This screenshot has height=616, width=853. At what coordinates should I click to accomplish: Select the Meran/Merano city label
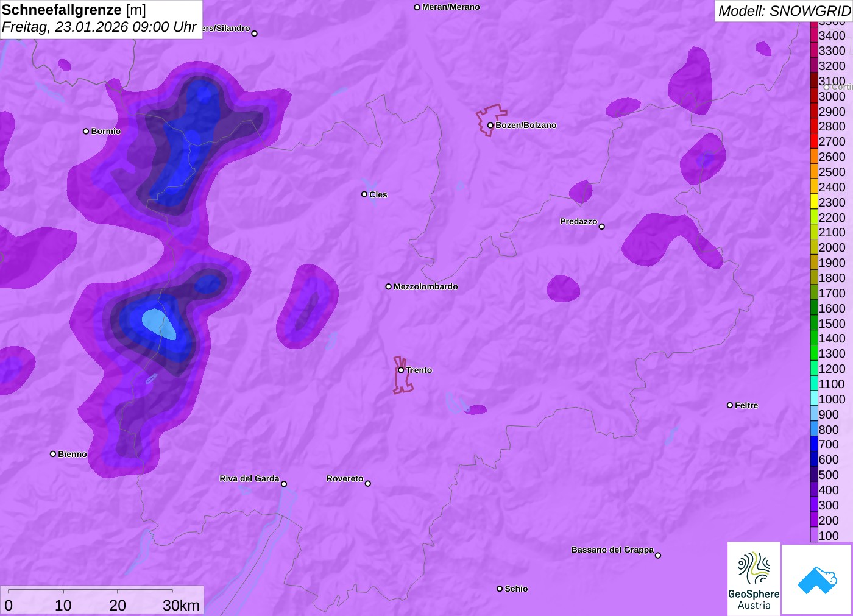click(x=451, y=7)
